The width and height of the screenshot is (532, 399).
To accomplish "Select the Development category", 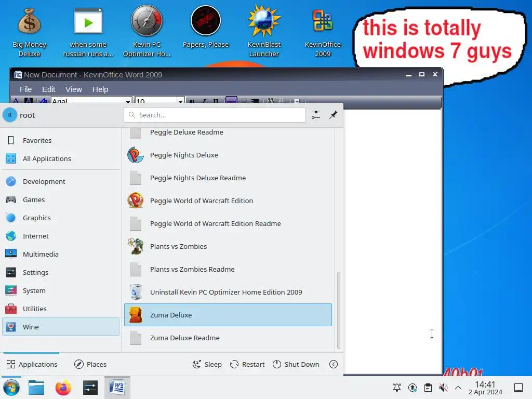I will pos(61,181).
